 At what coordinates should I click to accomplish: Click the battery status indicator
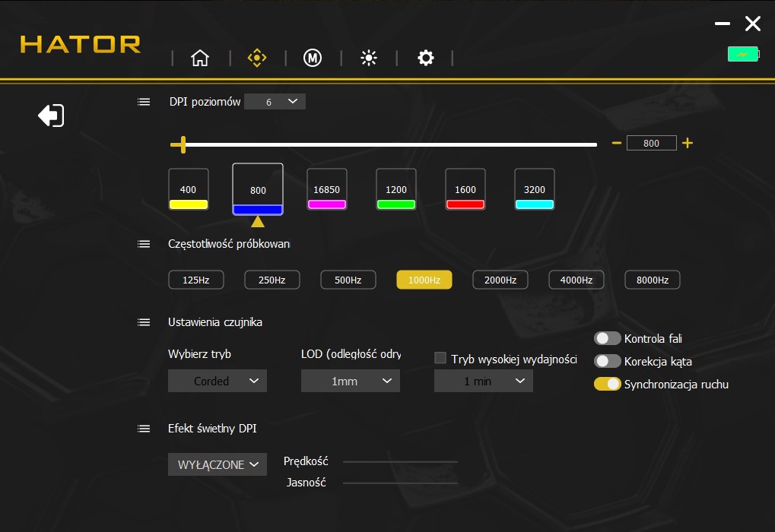(742, 54)
